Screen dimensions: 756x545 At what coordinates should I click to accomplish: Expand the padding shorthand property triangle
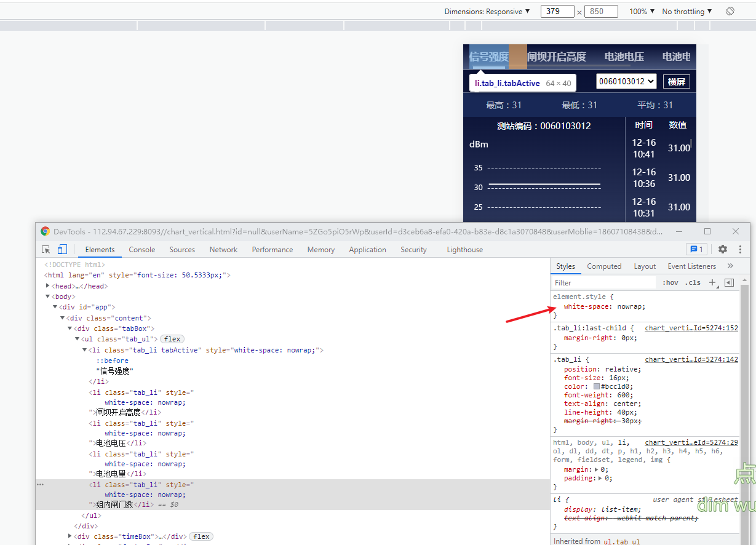click(602, 477)
